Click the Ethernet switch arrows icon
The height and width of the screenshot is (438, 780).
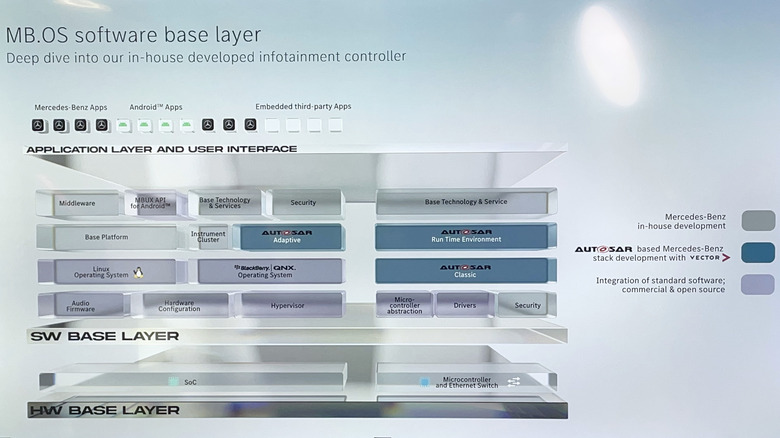coord(514,382)
